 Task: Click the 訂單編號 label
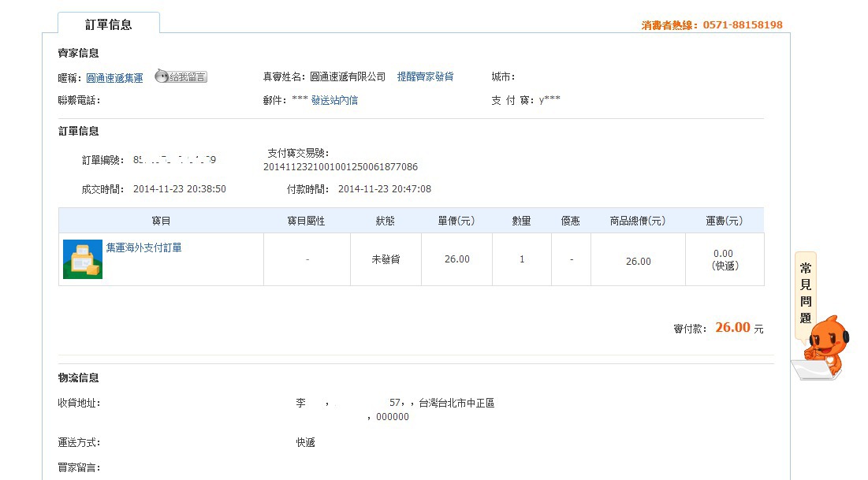[x=102, y=160]
